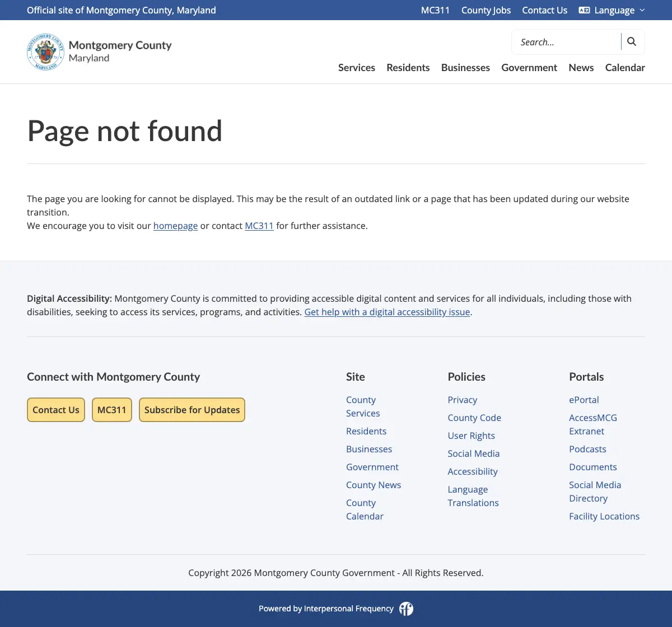Viewport: 672px width, 627px height.
Task: Open the Documents portal link
Action: coord(593,467)
